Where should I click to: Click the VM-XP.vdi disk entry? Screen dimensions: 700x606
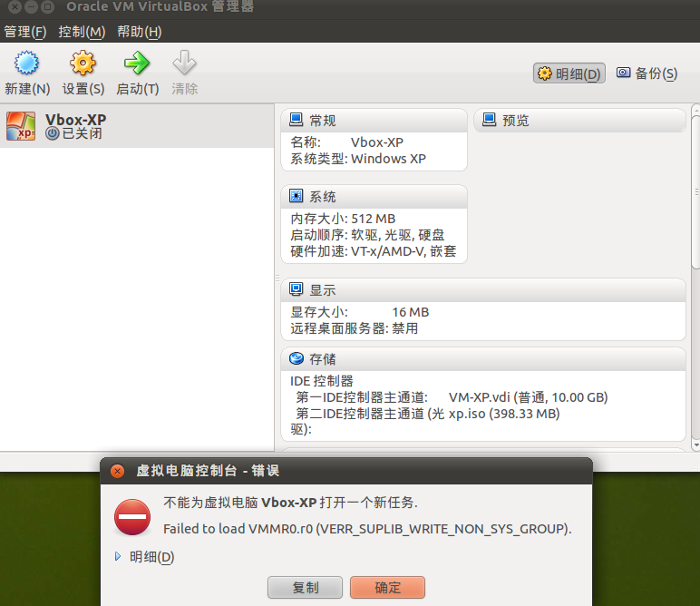click(x=528, y=397)
